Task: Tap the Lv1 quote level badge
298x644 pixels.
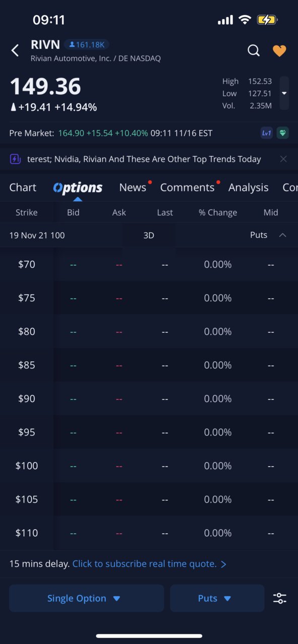Action: (x=267, y=133)
